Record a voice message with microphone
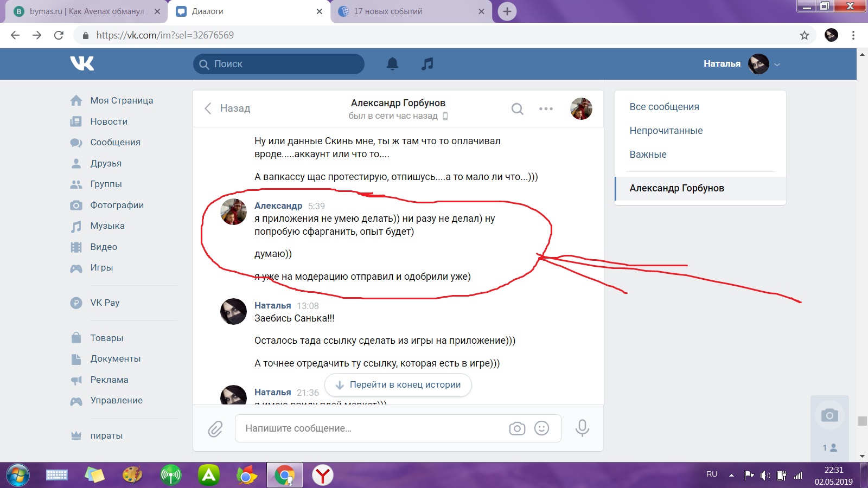The width and height of the screenshot is (868, 488). (x=582, y=428)
